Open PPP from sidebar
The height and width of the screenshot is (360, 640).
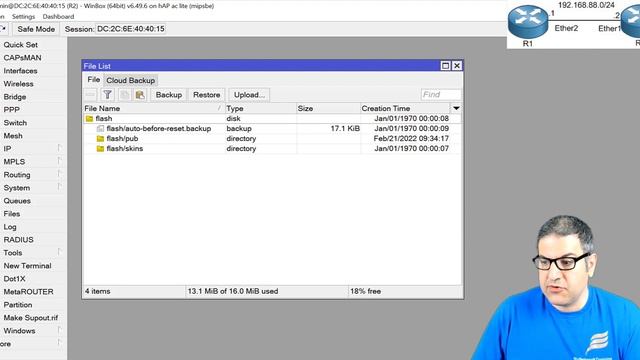pyautogui.click(x=11, y=110)
